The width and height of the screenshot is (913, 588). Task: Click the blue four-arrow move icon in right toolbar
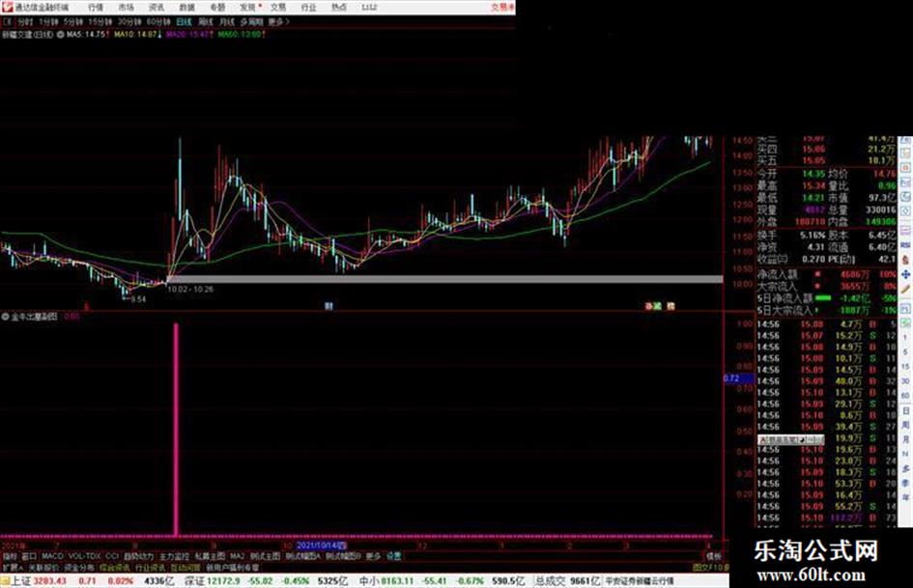905,274
